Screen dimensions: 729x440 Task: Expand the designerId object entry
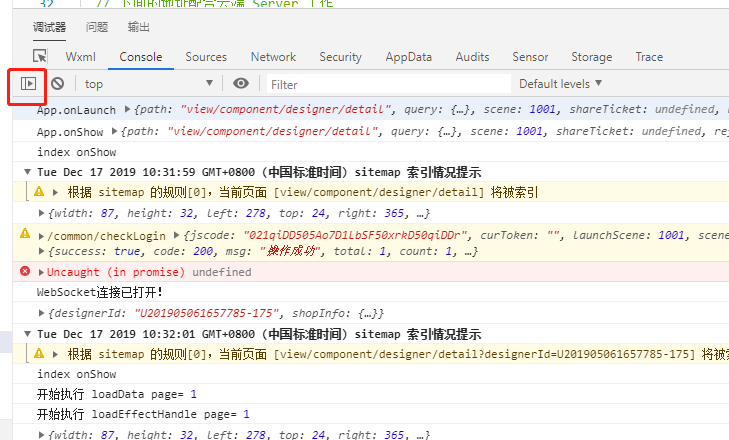[41, 314]
